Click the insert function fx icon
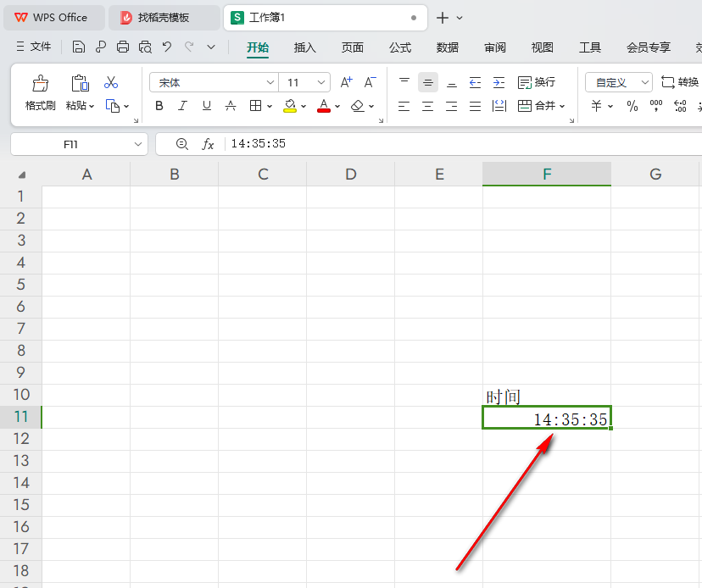Viewport: 702px width, 588px height. pos(208,144)
